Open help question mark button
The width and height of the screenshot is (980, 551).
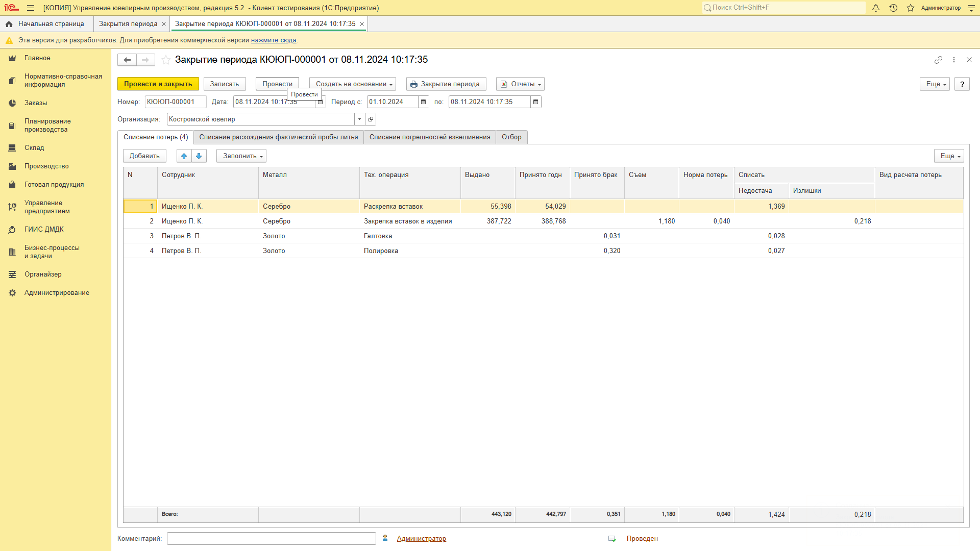[962, 84]
